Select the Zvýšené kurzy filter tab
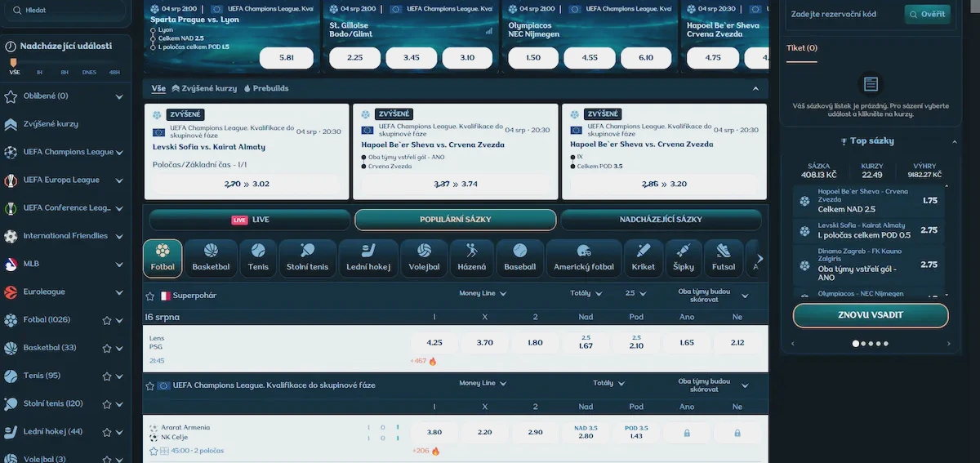This screenshot has height=463, width=980. (204, 88)
